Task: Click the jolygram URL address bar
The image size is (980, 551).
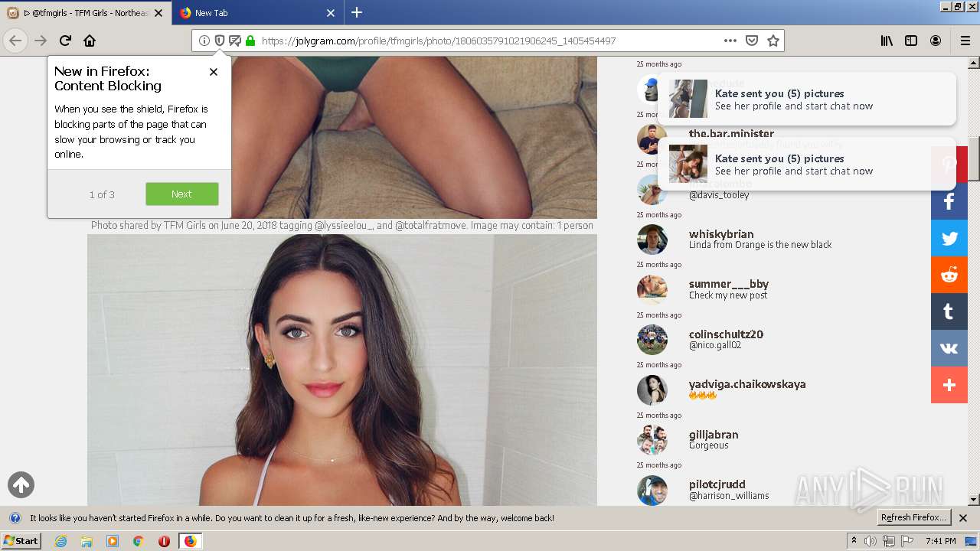Action: click(x=487, y=41)
